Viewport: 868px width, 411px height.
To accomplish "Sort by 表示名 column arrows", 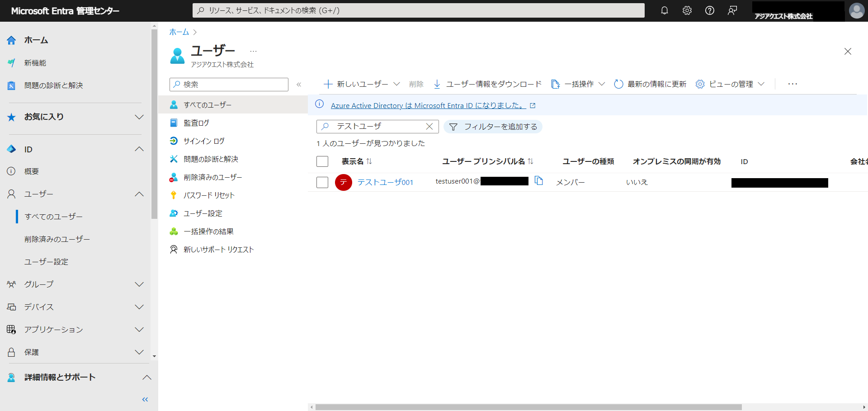I will [x=369, y=161].
